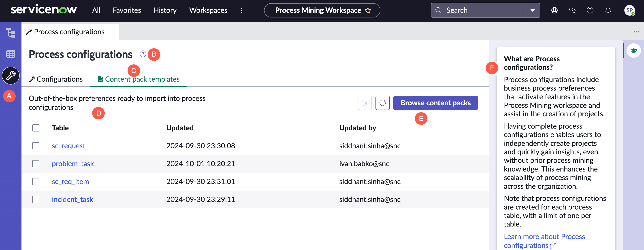
Task: Follow Learn more about Process configurations link
Action: point(544,241)
